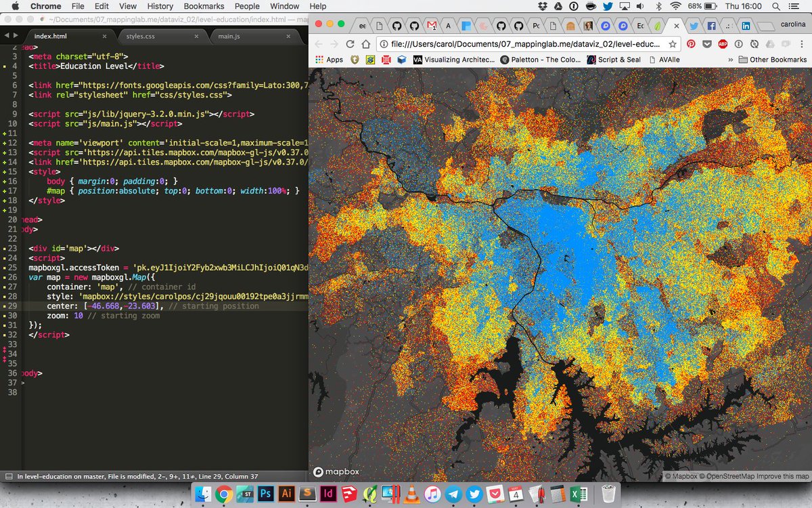Open Visualizing Architec... bookmark
Viewport: 812px width, 508px height.
click(455, 60)
